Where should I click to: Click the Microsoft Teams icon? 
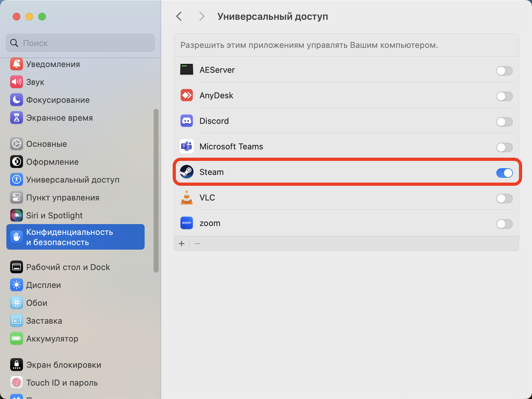187,146
